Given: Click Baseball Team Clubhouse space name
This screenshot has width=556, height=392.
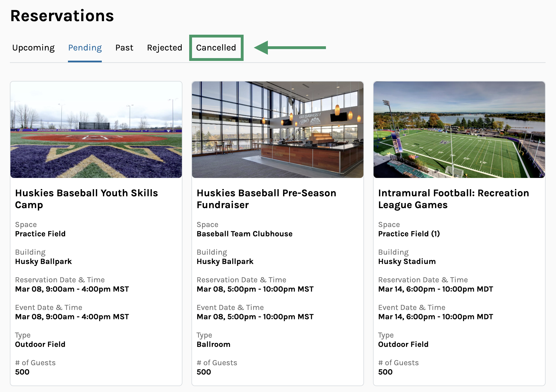Looking at the screenshot, I should [x=244, y=234].
